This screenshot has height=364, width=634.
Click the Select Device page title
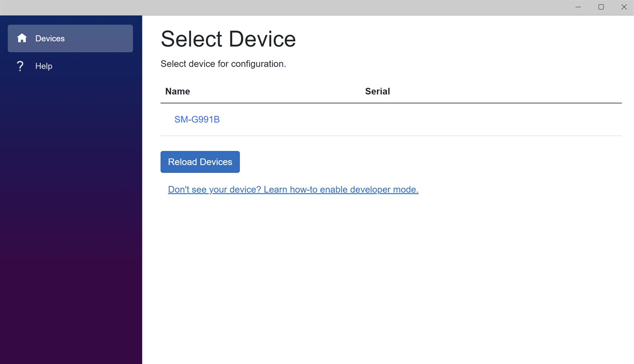[x=228, y=39]
